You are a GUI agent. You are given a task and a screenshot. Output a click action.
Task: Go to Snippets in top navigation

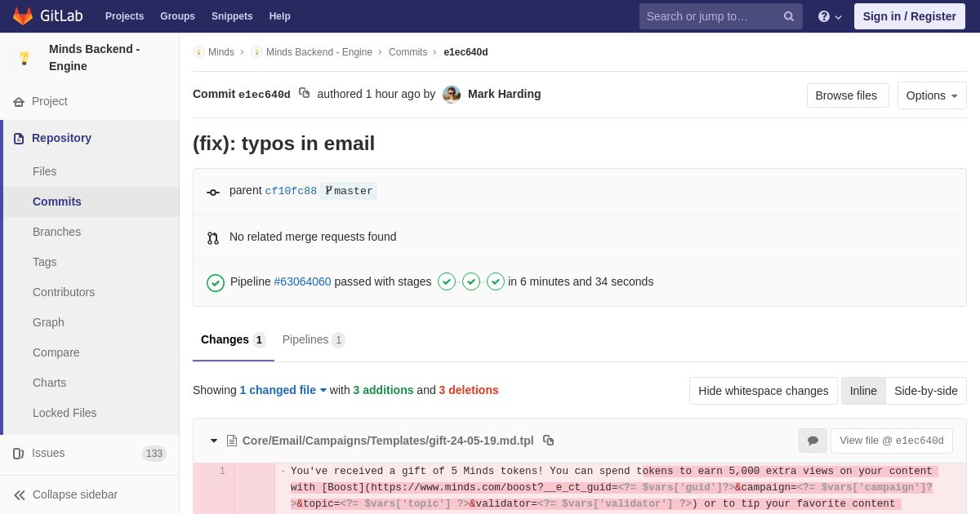232,16
